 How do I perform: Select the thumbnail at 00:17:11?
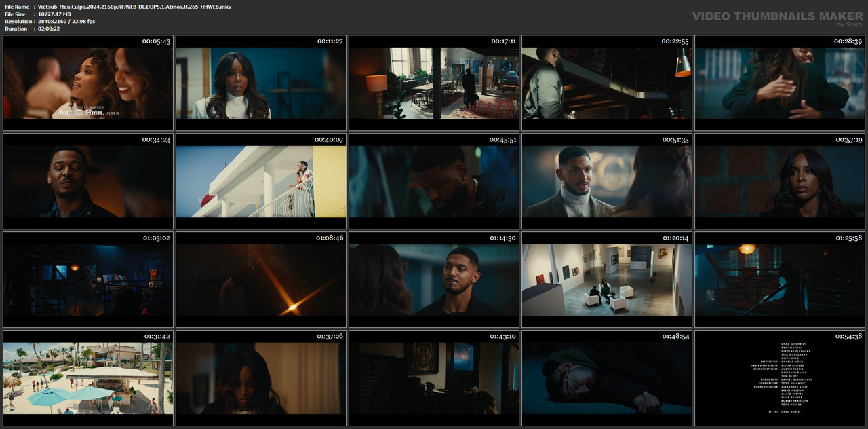tap(434, 83)
